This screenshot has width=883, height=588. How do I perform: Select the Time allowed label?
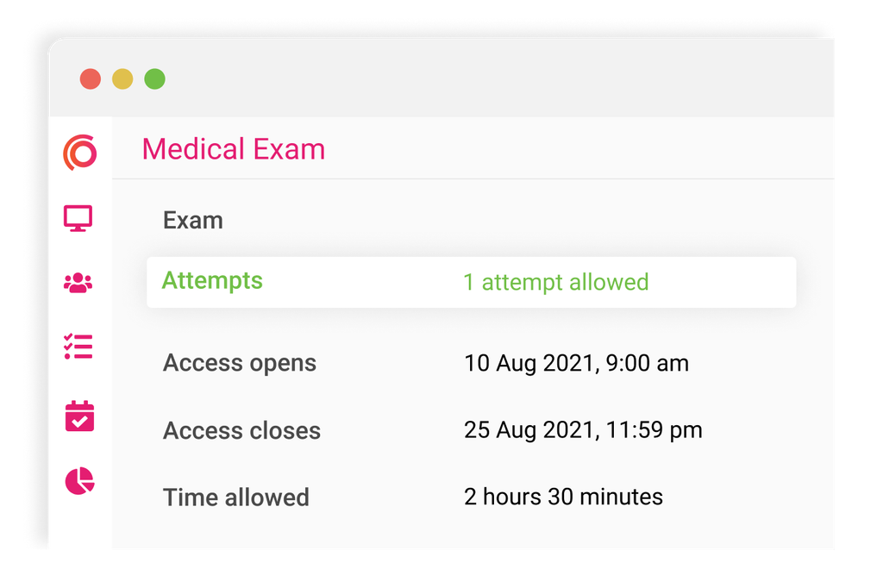[235, 497]
